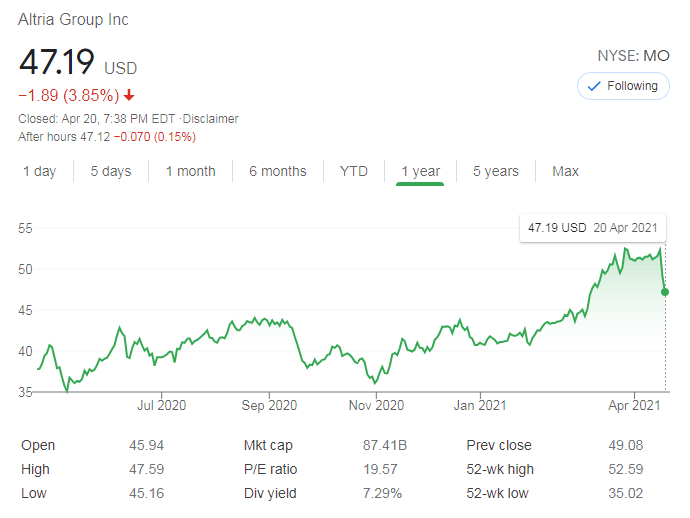The height and width of the screenshot is (518, 690).
Task: Click the Prev close value 49.08
Action: pos(626,445)
